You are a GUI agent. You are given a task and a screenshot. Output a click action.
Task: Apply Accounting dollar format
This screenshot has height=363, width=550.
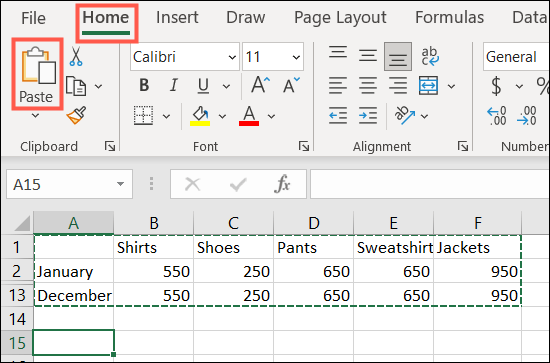(x=496, y=86)
